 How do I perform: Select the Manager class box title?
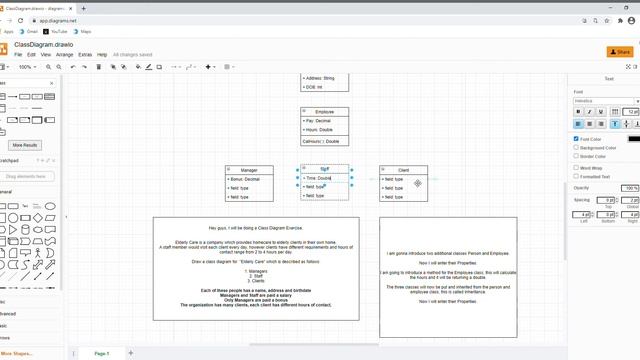249,170
